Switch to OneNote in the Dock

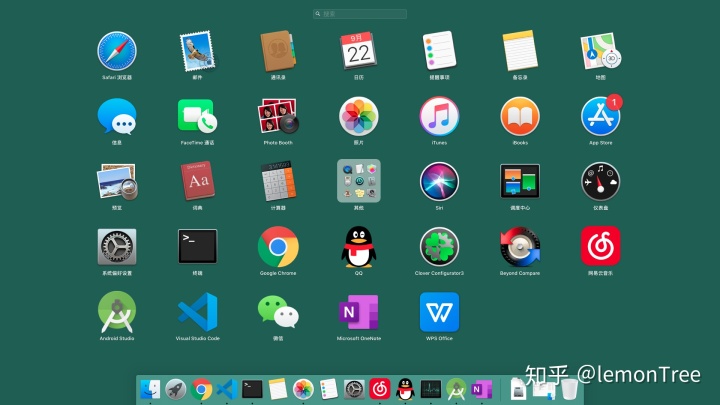[482, 389]
